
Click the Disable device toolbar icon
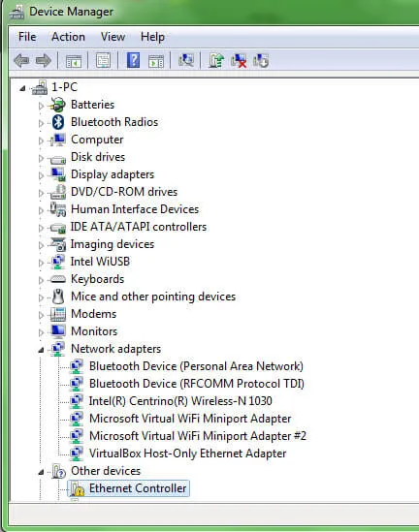pyautogui.click(x=261, y=61)
